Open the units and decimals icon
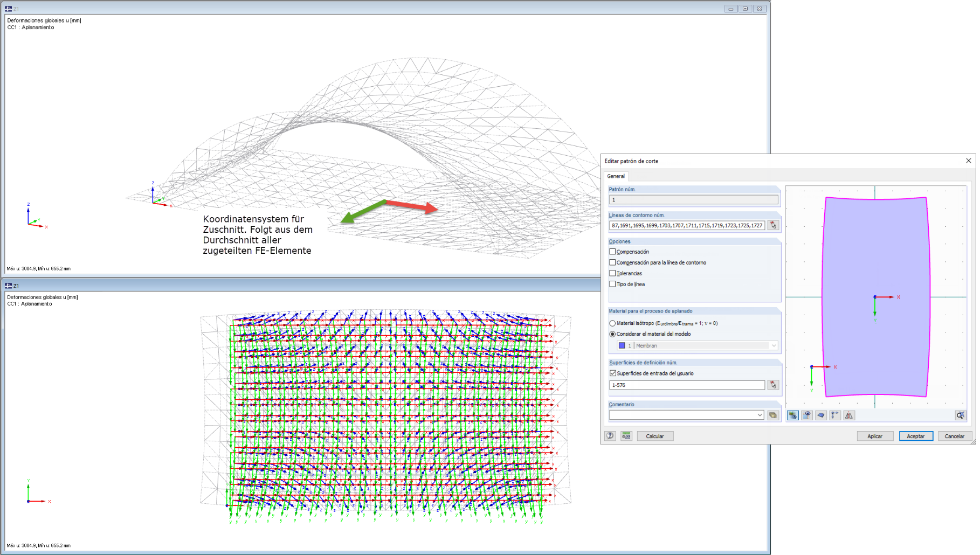The width and height of the screenshot is (980, 555). [x=626, y=436]
